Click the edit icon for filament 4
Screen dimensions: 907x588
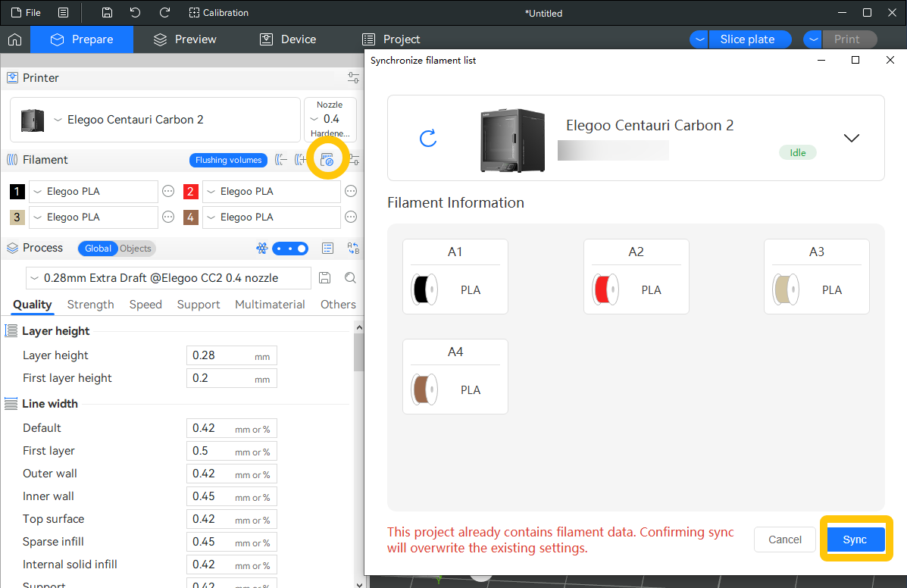point(351,217)
